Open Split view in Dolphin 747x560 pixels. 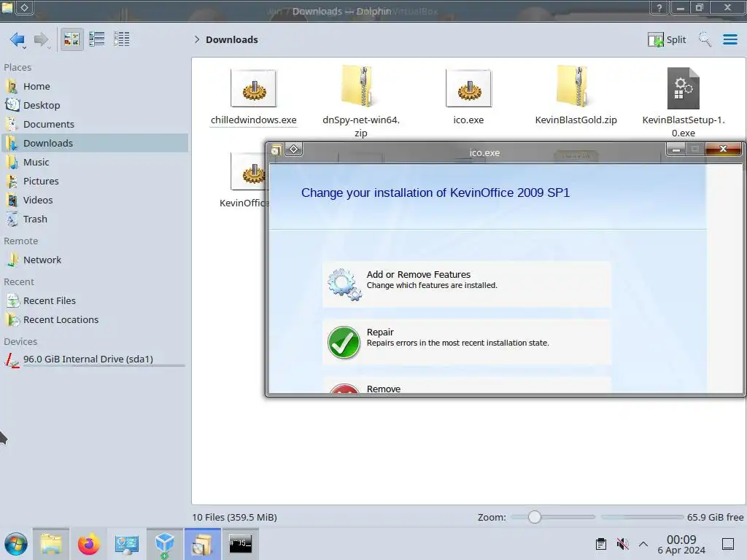[x=667, y=39]
